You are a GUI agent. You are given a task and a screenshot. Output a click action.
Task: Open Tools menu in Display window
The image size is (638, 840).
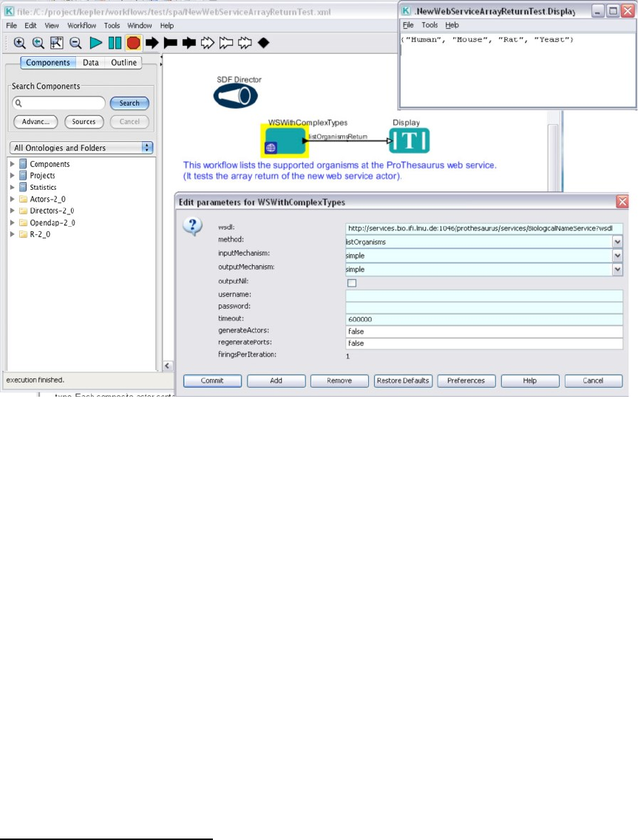[x=430, y=25]
